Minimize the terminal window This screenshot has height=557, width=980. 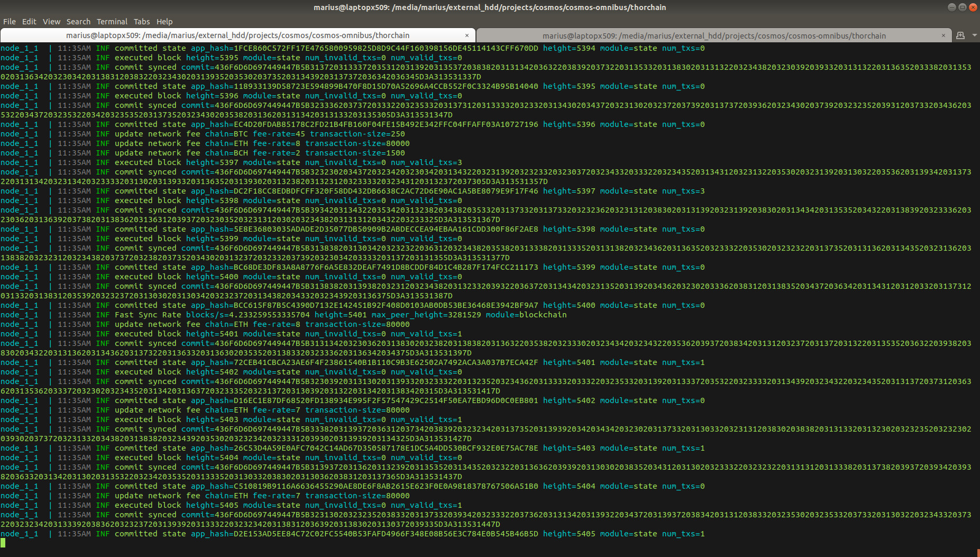pyautogui.click(x=952, y=7)
